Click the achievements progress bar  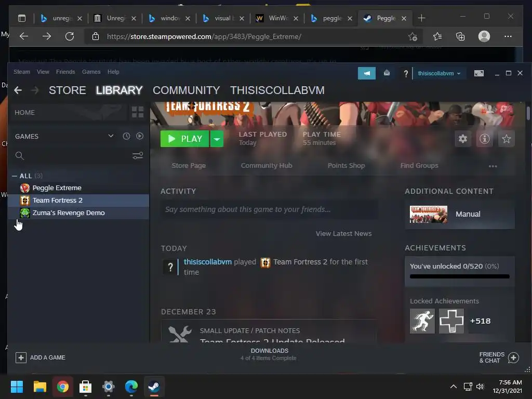coord(459,276)
